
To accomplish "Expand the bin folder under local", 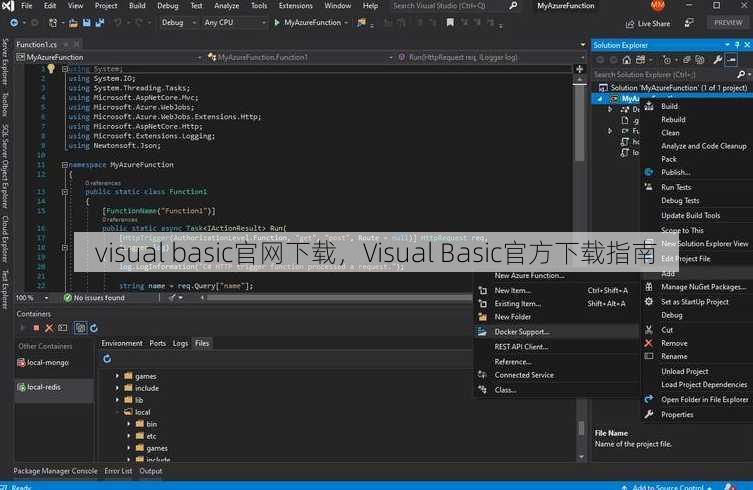I will [129, 424].
